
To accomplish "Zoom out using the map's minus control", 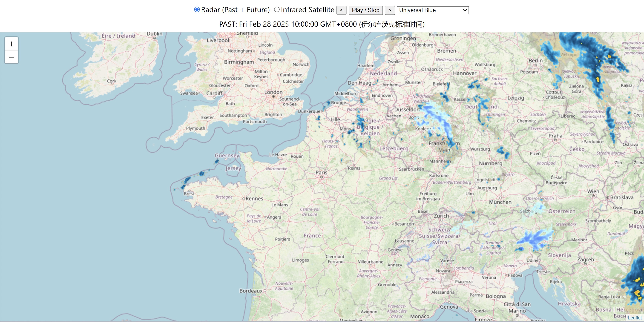I will tap(11, 57).
